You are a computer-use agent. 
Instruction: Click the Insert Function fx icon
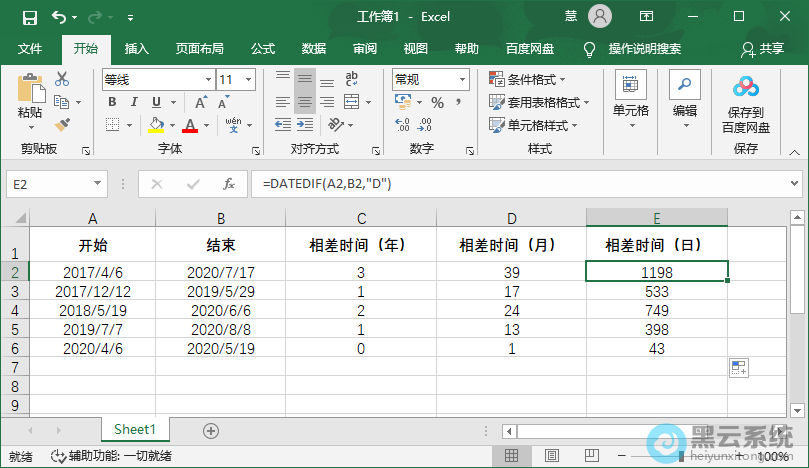coord(229,184)
